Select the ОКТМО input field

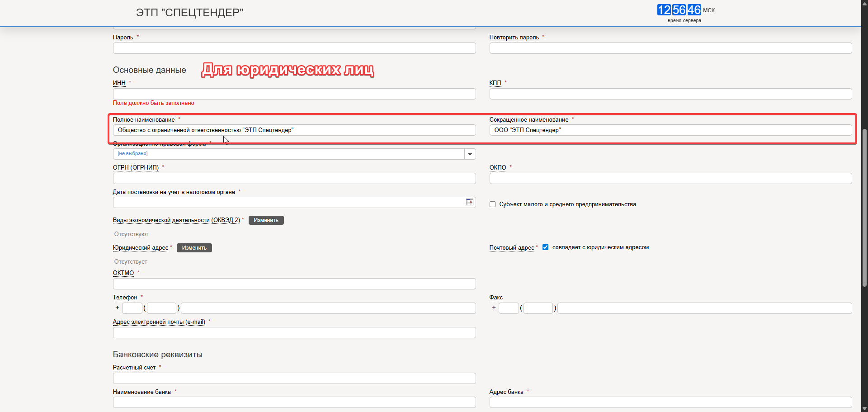(294, 284)
